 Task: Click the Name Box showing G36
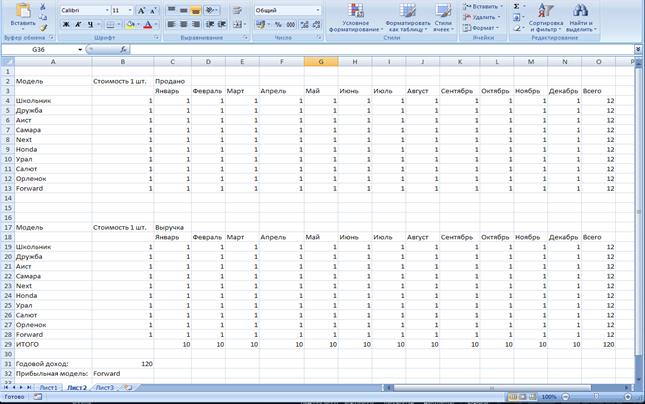pos(40,49)
